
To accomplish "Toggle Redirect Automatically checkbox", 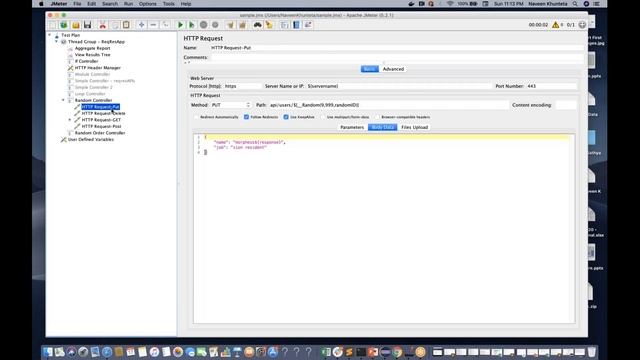I will (x=196, y=117).
